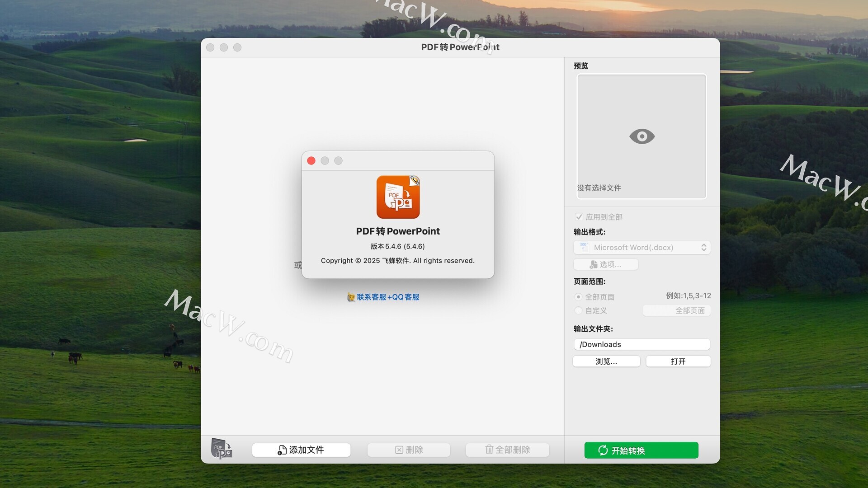868x488 pixels.
Task: Click the 没有选择文件 label
Action: tap(599, 188)
